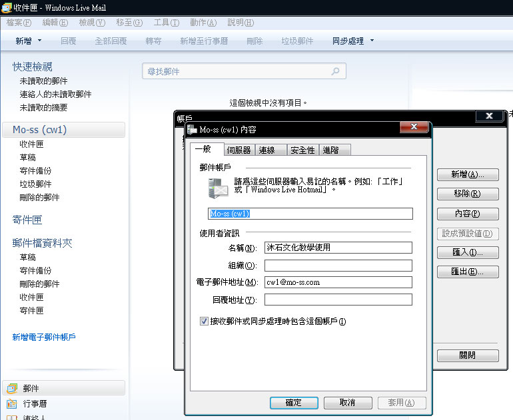513x420 pixels.
Task: Open the 動作 menu
Action: click(203, 23)
